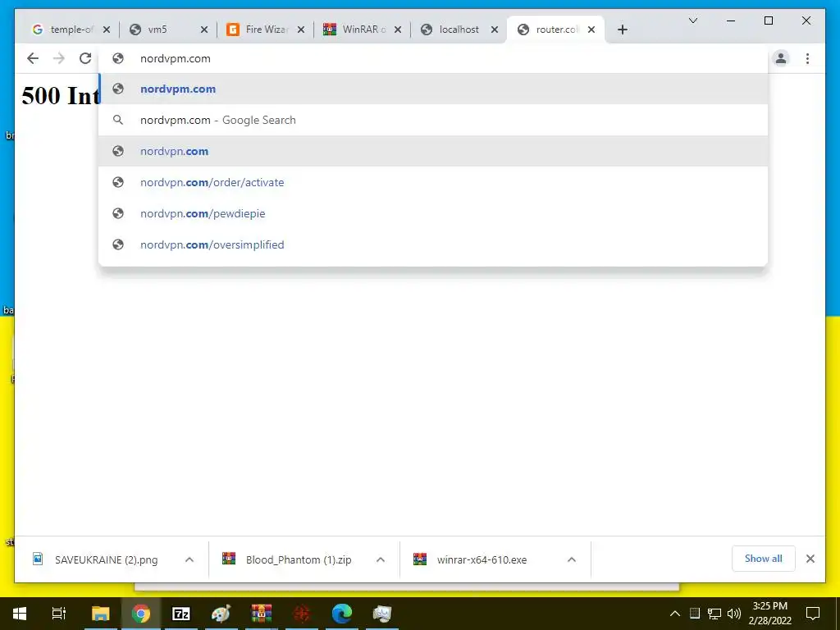Click the magnifier icon beside Google Search suggestion
Image resolution: width=840 pixels, height=630 pixels.
(x=118, y=120)
